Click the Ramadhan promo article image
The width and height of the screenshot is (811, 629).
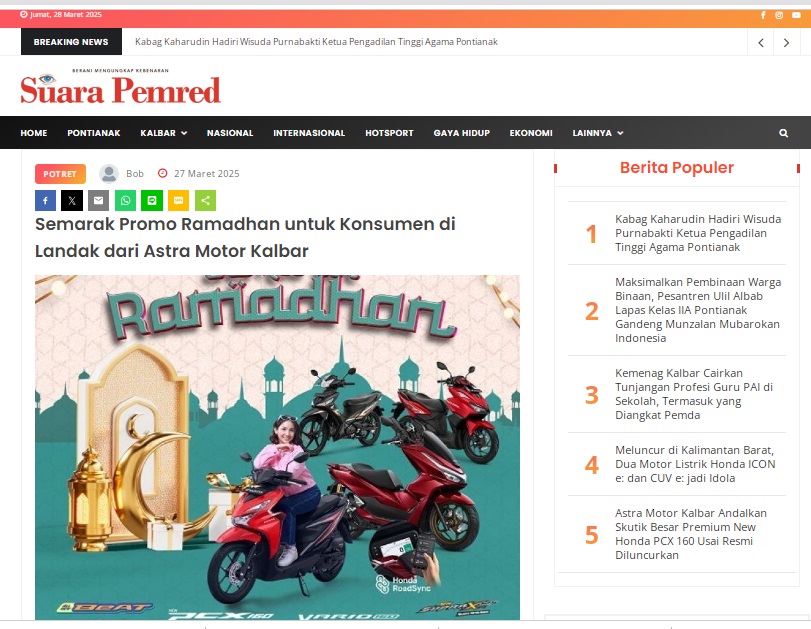tap(277, 447)
